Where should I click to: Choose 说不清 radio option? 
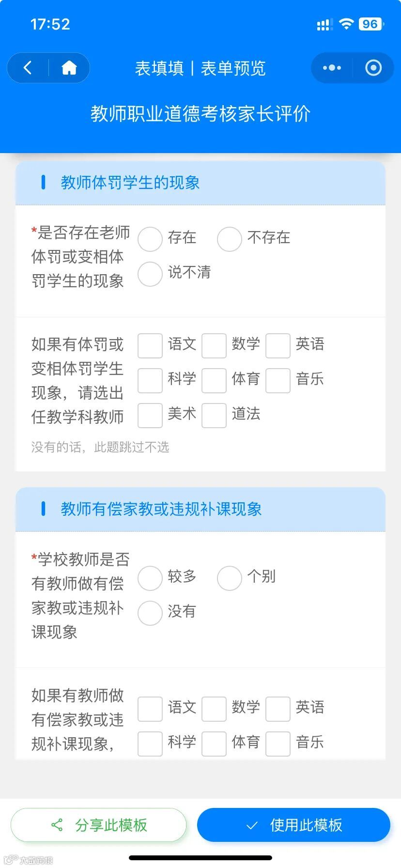coord(150,274)
